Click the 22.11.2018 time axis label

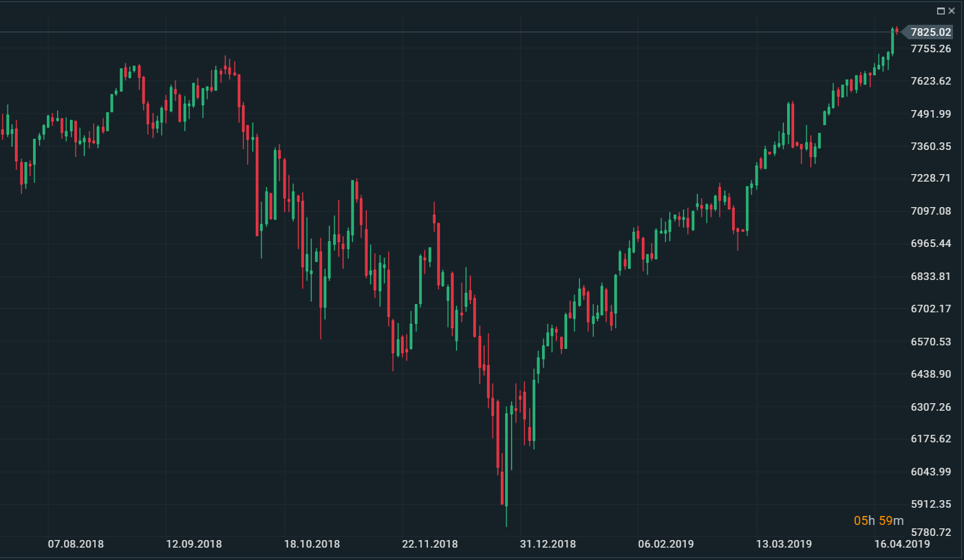click(x=430, y=544)
